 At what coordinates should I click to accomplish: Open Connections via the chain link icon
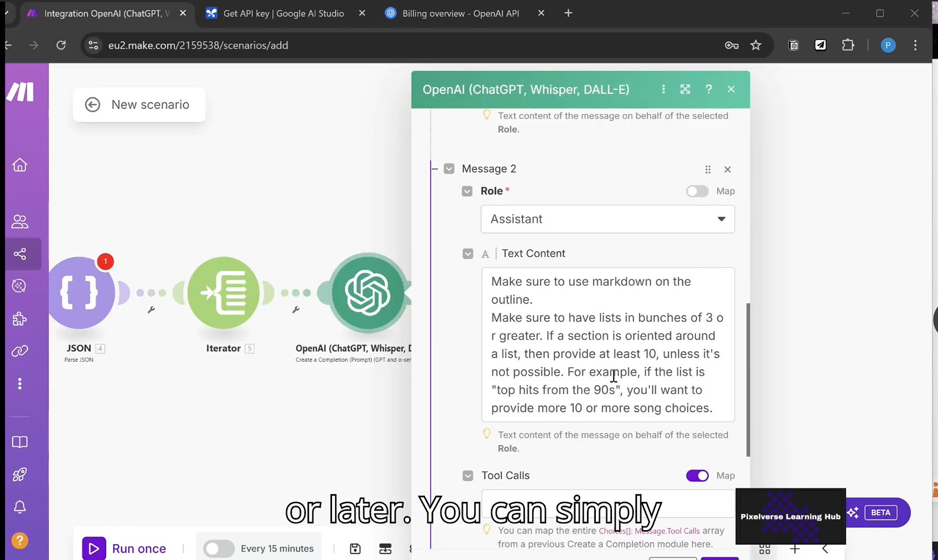point(19,351)
